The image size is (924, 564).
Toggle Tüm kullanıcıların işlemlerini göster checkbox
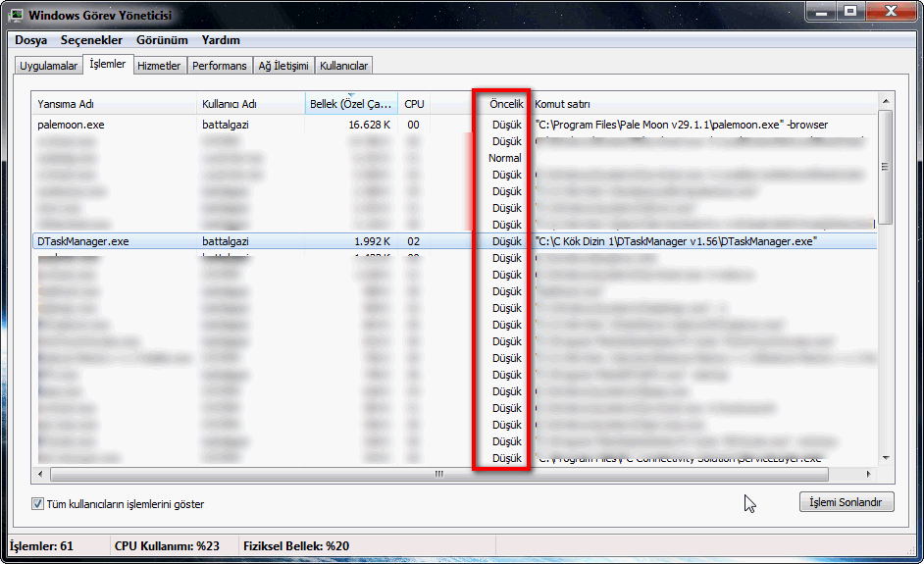click(37, 504)
